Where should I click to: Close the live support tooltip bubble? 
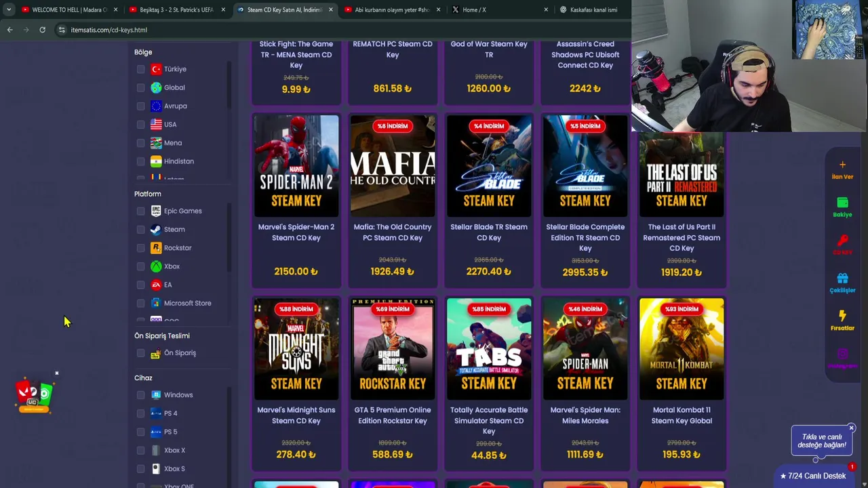(851, 428)
